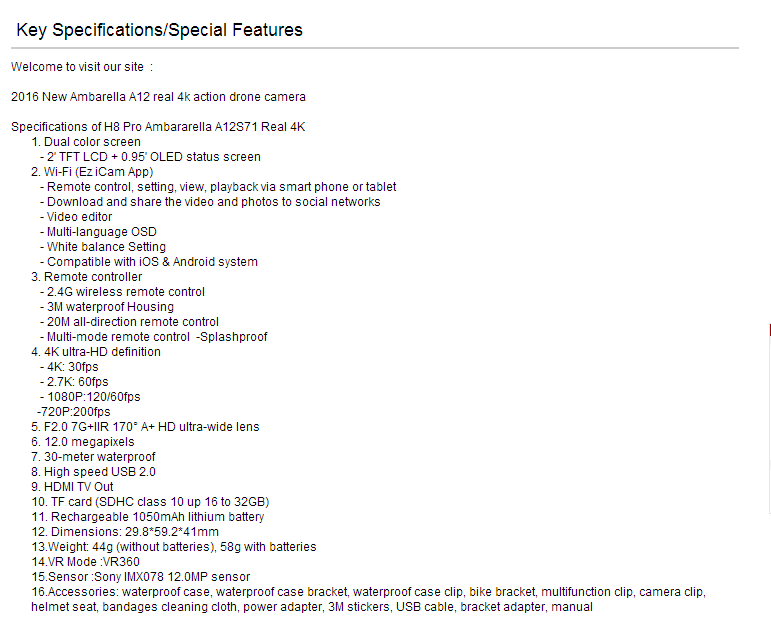
Task: Click the 'Video editor' bullet line
Action: click(x=76, y=217)
